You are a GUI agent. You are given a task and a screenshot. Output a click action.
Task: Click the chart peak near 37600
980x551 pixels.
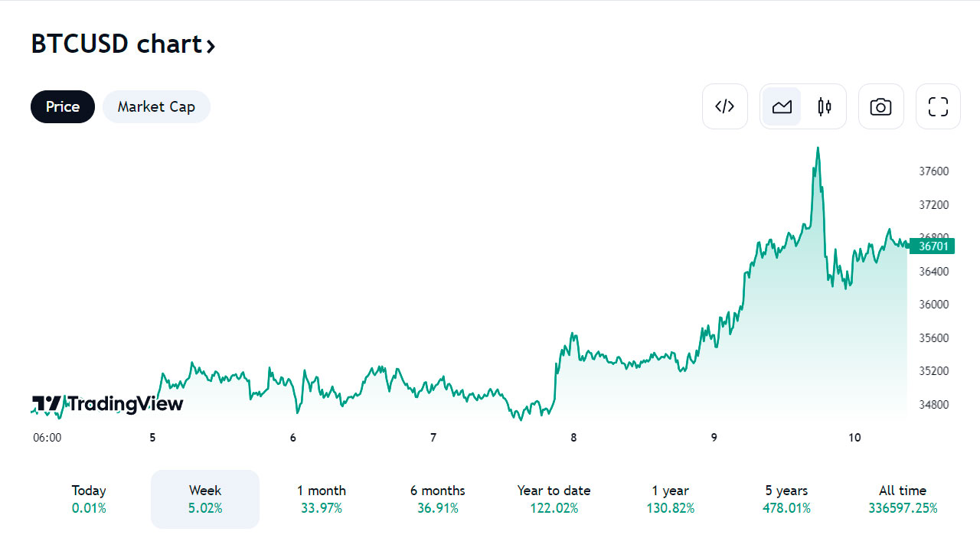point(818,148)
